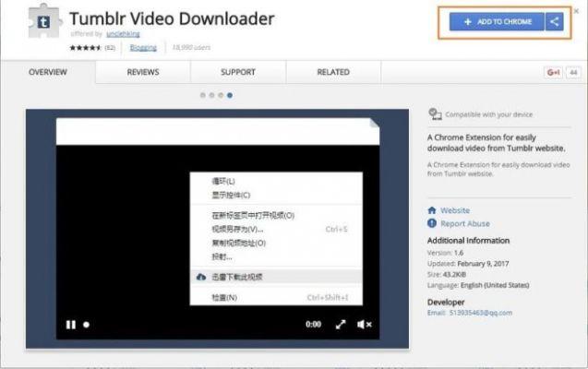The width and height of the screenshot is (588, 369).
Task: Click the Version: 1.6 text
Action: tap(445, 253)
